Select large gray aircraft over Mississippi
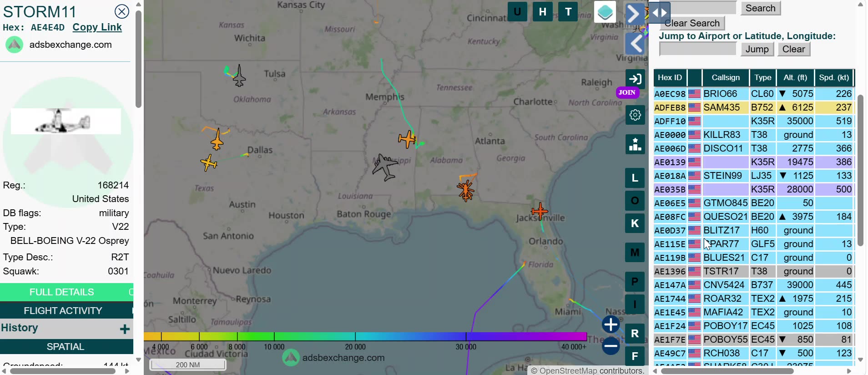Image resolution: width=868 pixels, height=375 pixels. 385,167
